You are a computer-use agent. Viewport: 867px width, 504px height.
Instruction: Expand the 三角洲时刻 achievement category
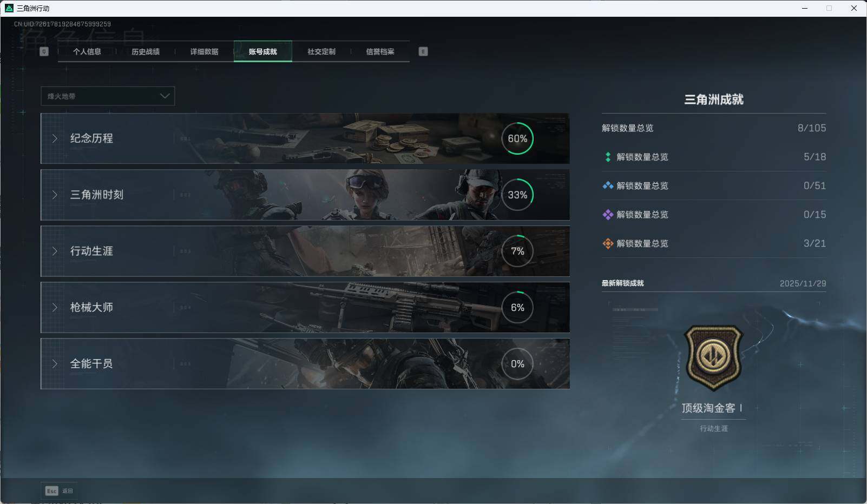pos(54,195)
